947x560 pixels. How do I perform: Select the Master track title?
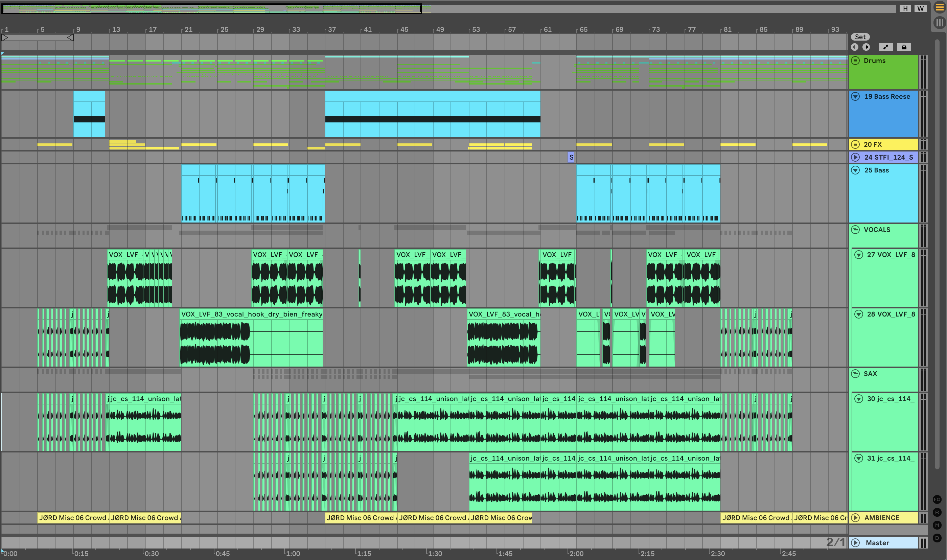point(877,543)
